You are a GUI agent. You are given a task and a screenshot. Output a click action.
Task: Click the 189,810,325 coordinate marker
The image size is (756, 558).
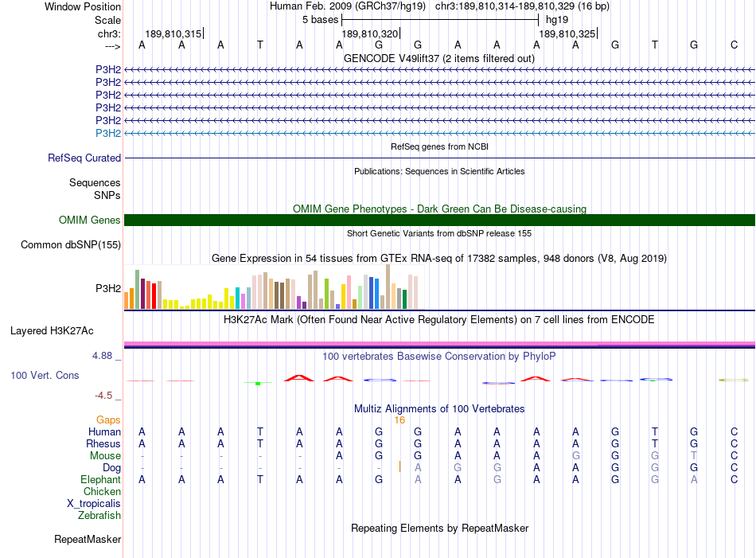[x=567, y=33]
